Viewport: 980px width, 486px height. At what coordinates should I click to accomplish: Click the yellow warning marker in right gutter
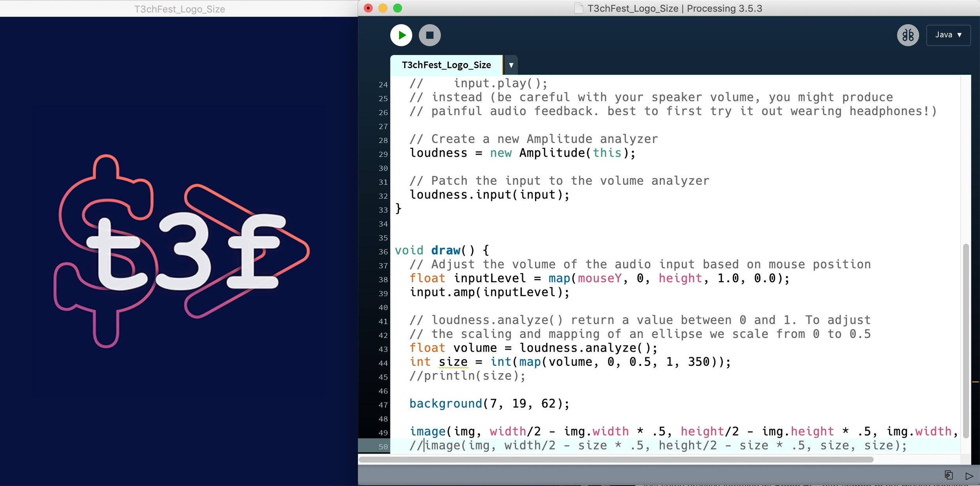pyautogui.click(x=975, y=381)
